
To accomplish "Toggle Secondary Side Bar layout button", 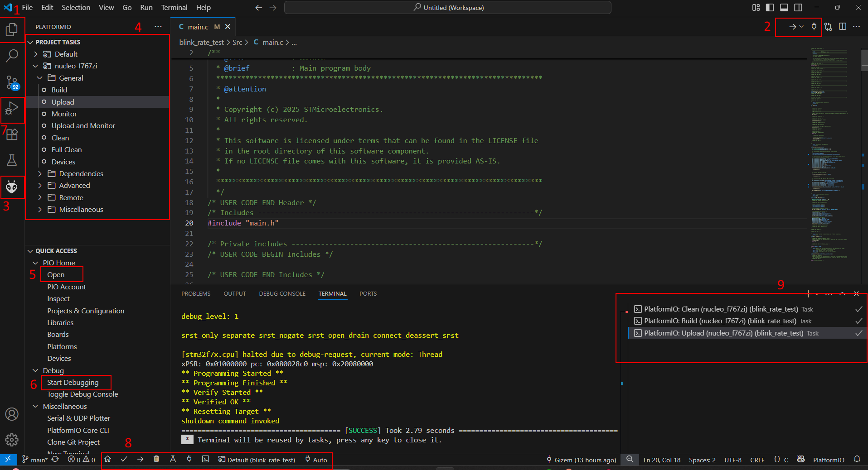I will pyautogui.click(x=798, y=7).
